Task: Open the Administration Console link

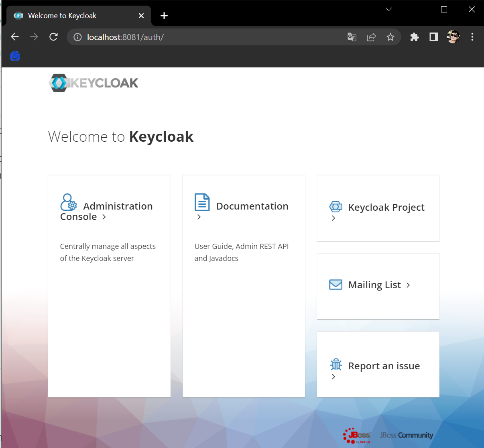Action: tap(106, 211)
